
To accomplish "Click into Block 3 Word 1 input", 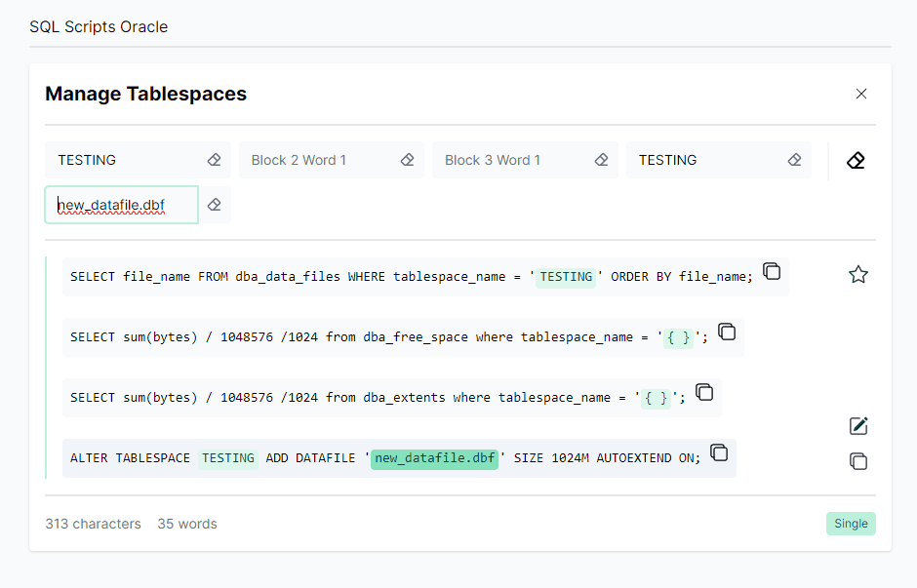I will click(x=510, y=160).
